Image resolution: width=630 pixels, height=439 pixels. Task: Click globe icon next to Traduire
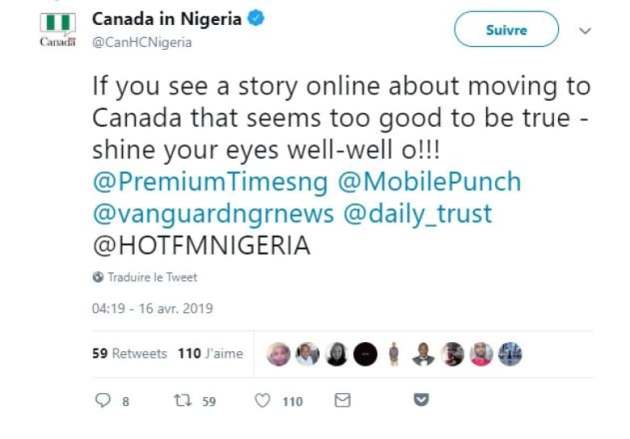[x=98, y=277]
